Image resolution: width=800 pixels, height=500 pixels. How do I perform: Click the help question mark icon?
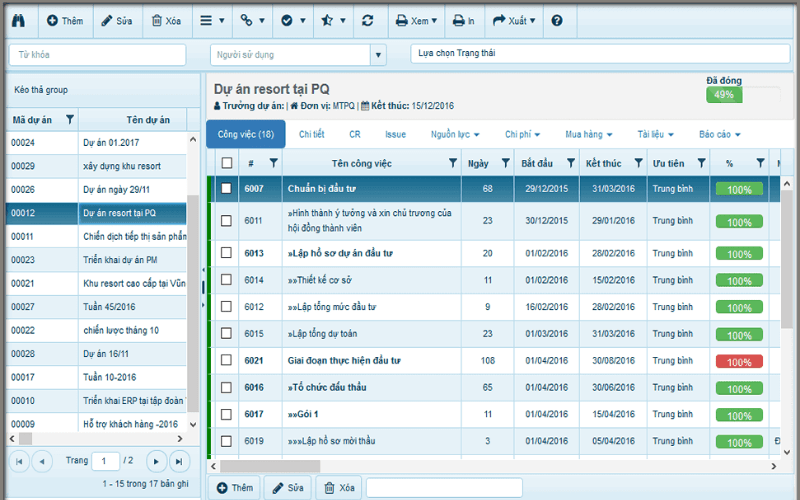tap(557, 20)
